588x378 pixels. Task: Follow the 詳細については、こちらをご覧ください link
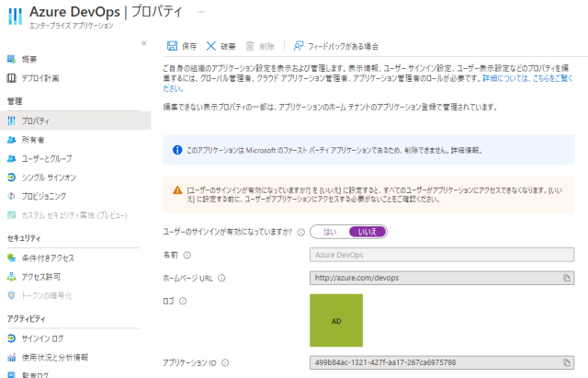[527, 78]
